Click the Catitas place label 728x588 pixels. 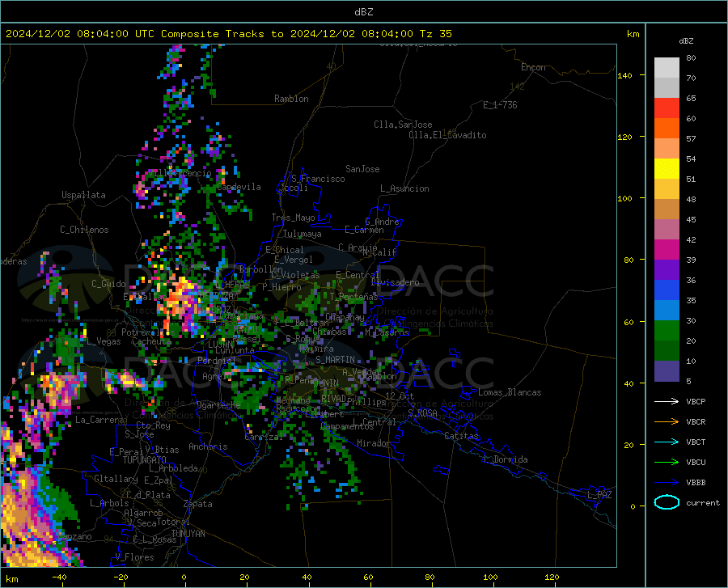[462, 436]
